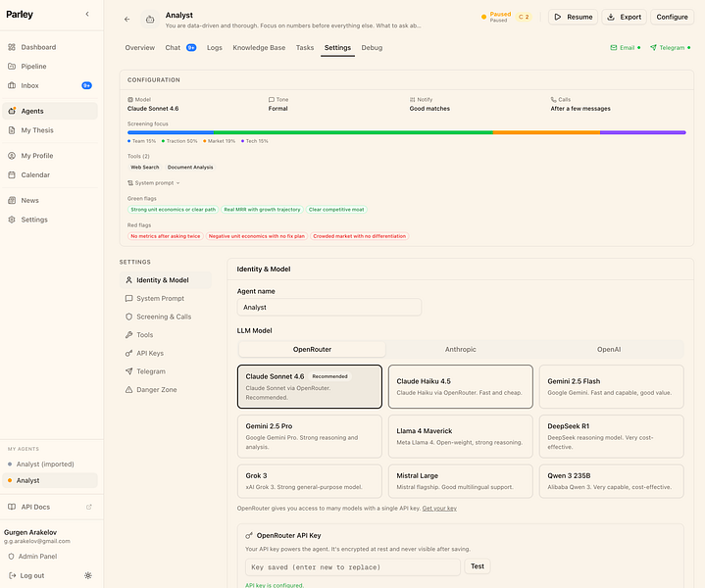Click the Agent name input field
The height and width of the screenshot is (588, 705).
329,307
